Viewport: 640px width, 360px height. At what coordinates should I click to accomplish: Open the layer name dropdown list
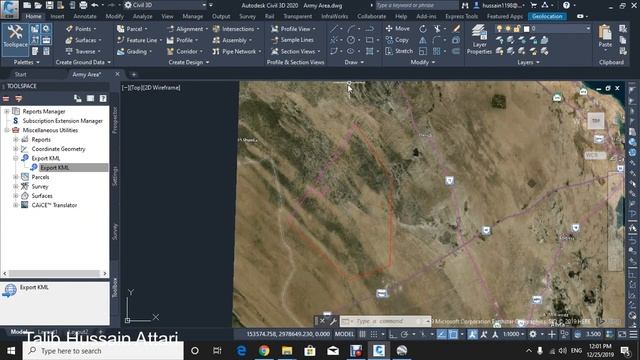tap(588, 29)
